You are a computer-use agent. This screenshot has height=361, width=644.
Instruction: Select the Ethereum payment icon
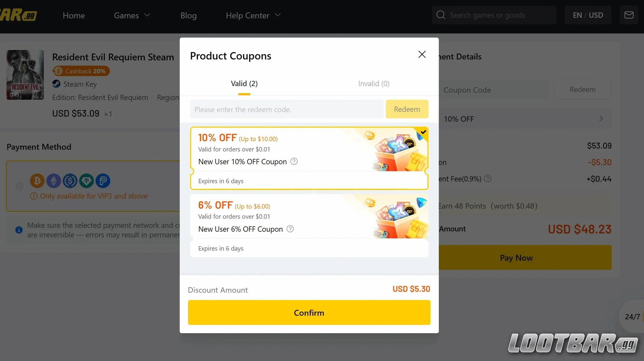point(54,180)
